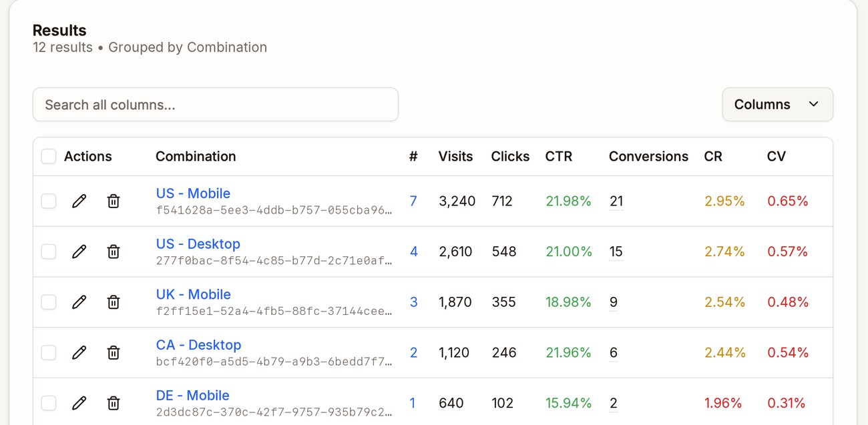Click the conversions value 15
Image resolution: width=868 pixels, height=425 pixels.
616,252
